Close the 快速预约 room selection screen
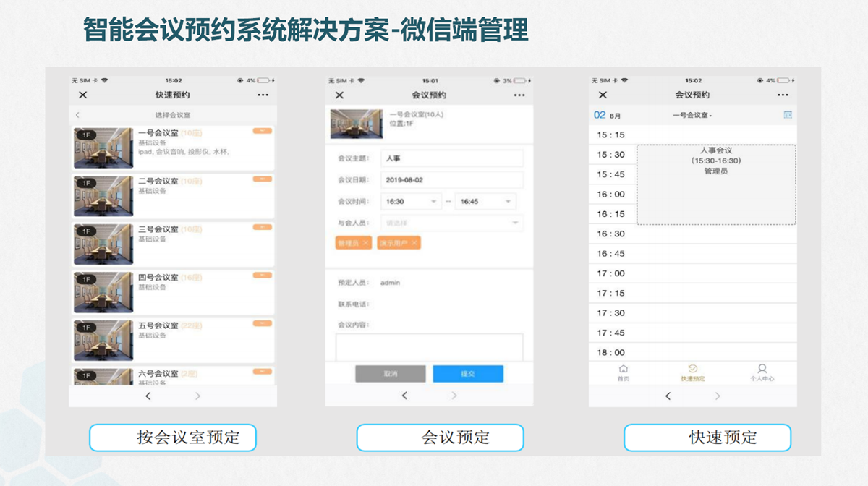 point(82,95)
